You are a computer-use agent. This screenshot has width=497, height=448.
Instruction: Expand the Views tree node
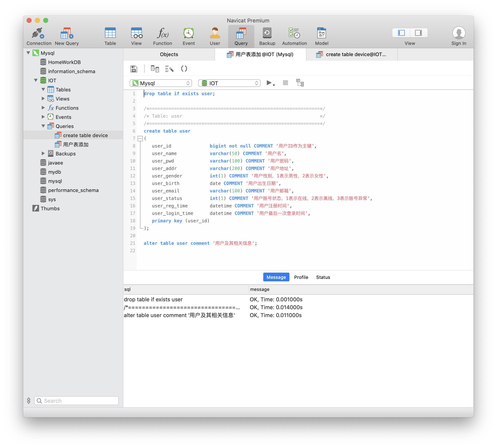(43, 98)
